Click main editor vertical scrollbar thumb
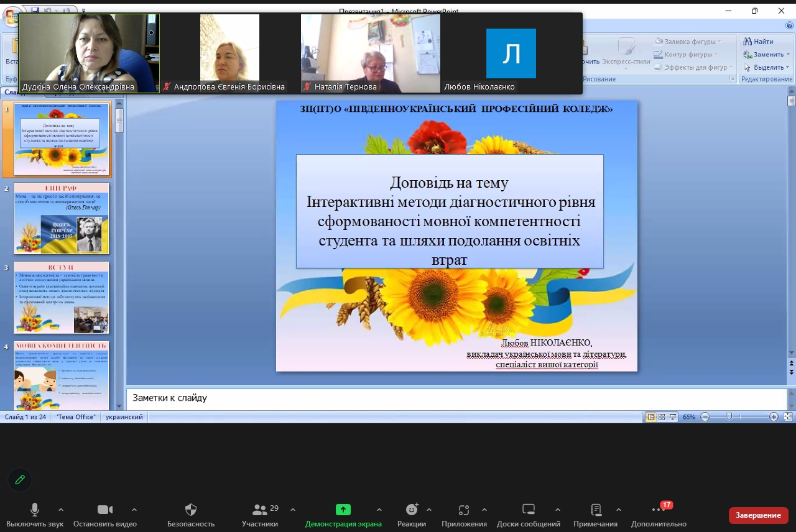Screen dimensions: 796x532 coord(791,101)
